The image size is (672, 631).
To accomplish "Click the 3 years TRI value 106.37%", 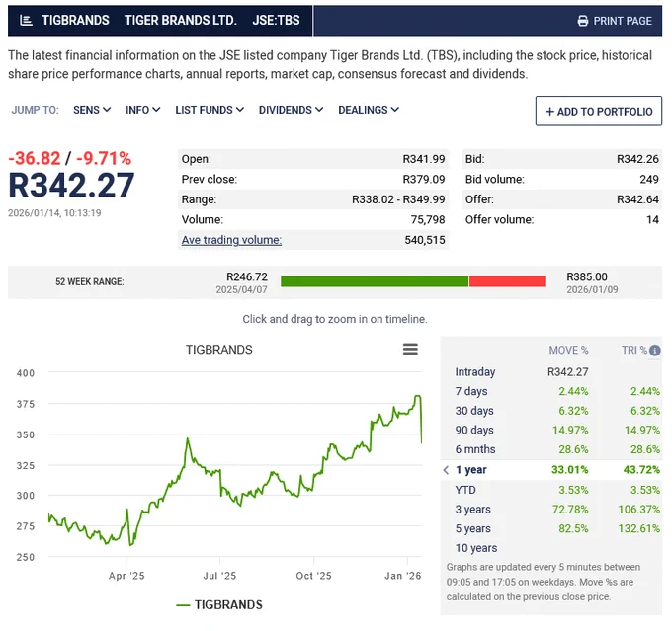I will coord(638,510).
